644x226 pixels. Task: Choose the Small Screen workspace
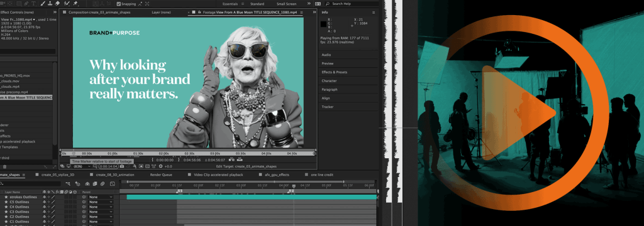pos(287,4)
